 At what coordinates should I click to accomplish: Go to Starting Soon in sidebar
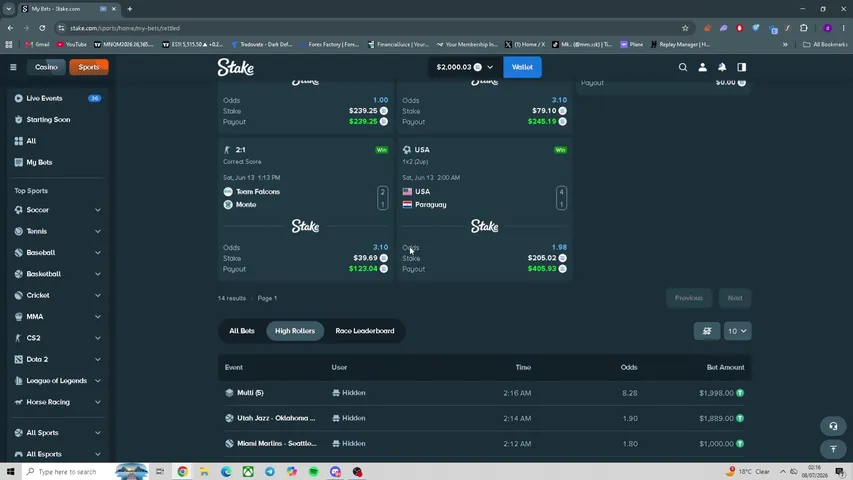pos(58,120)
